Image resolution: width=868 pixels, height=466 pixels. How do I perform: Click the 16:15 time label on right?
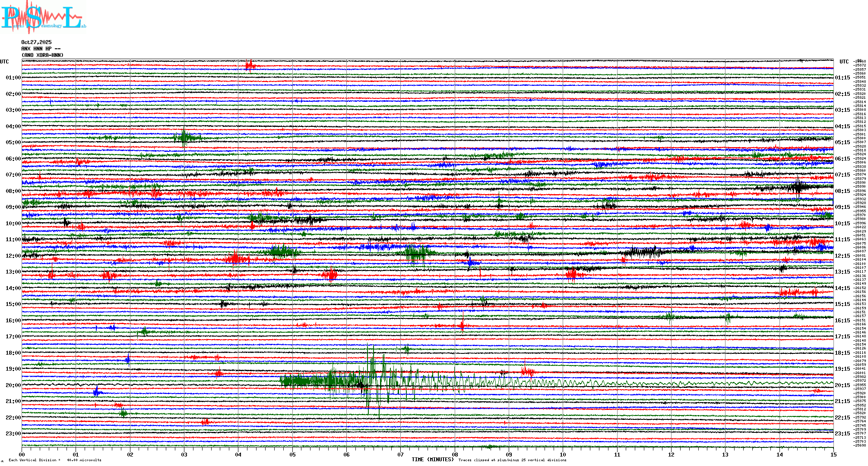(x=842, y=321)
